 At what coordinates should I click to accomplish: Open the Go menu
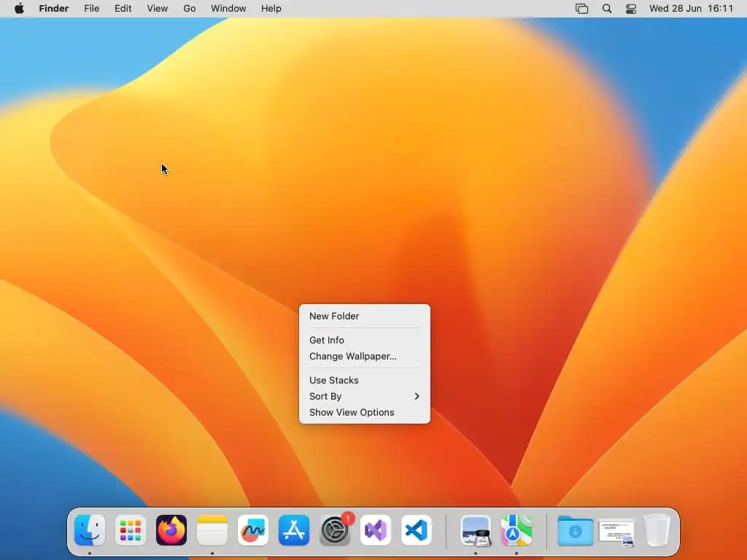(x=190, y=9)
